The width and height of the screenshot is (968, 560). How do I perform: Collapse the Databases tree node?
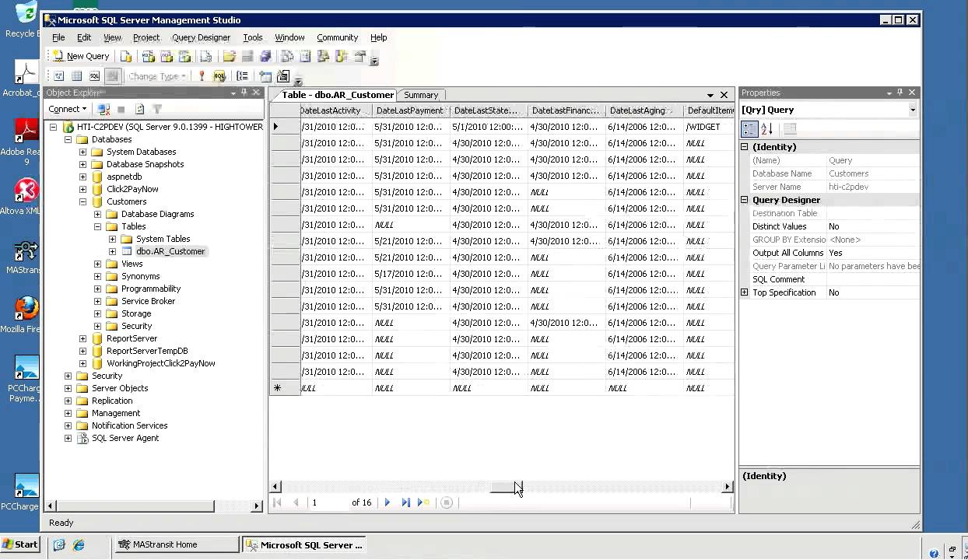68,139
